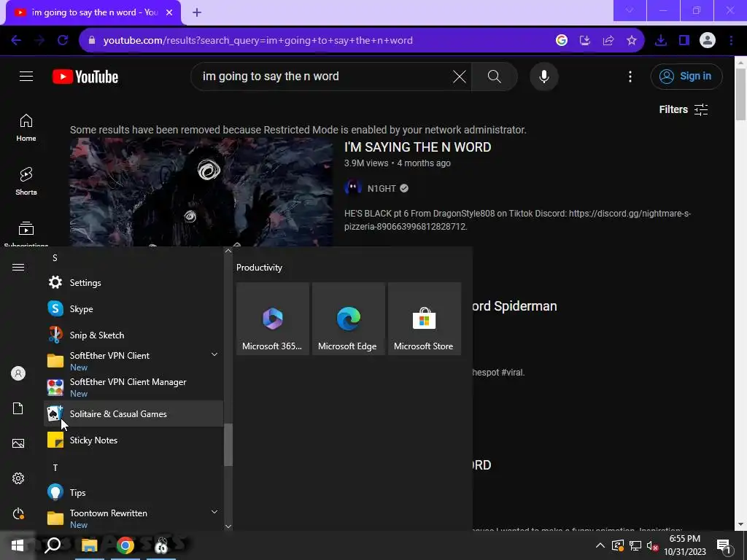
Task: Click the Productivity group header
Action: click(x=259, y=268)
